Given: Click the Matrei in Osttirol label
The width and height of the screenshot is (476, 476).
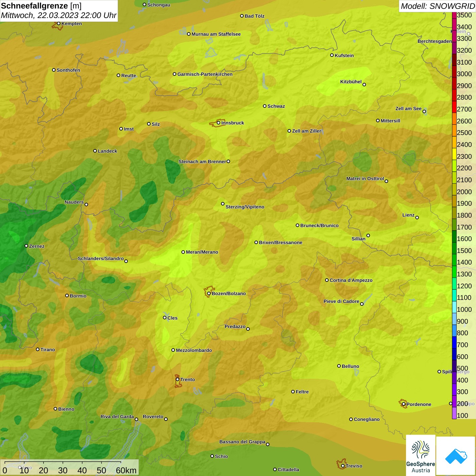Looking at the screenshot, I should pyautogui.click(x=365, y=178).
